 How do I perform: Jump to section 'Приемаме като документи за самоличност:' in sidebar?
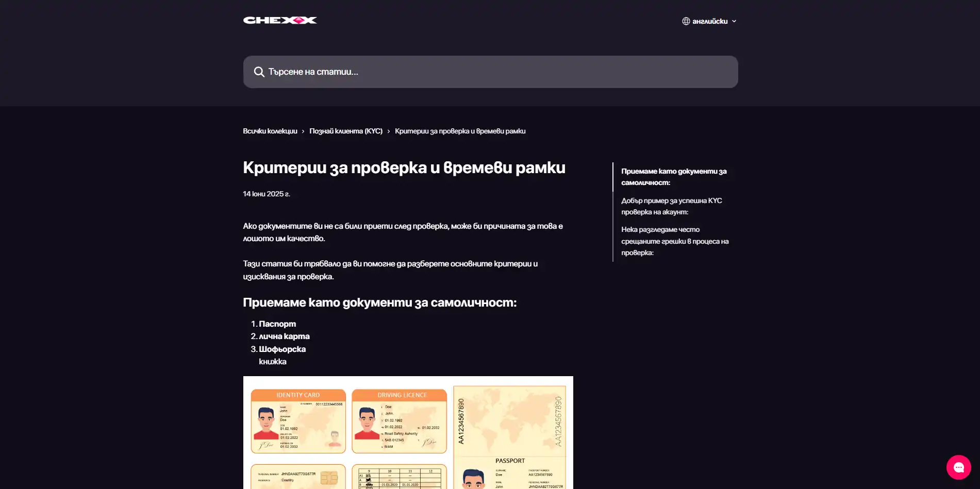(x=674, y=177)
